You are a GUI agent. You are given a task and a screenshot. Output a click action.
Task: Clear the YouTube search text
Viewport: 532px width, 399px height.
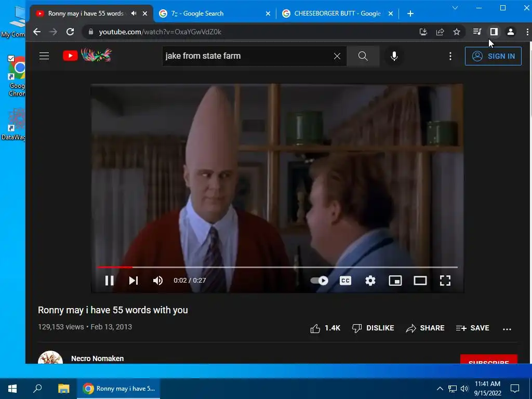pos(337,56)
